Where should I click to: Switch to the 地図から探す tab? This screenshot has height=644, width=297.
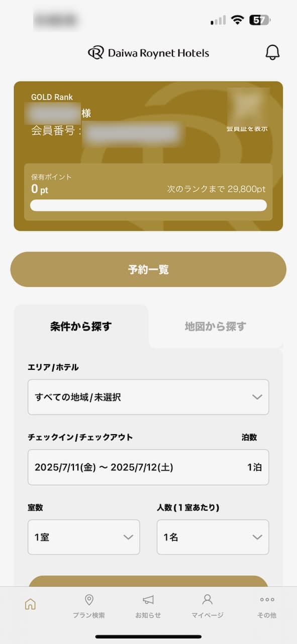216,326
